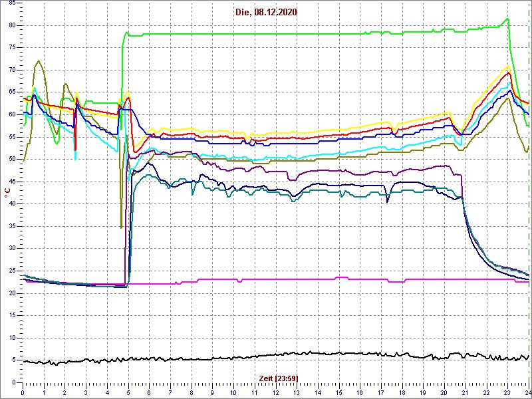Image resolution: width=532 pixels, height=399 pixels.
Task: Click hour 14 on the time axis
Action: point(318,392)
